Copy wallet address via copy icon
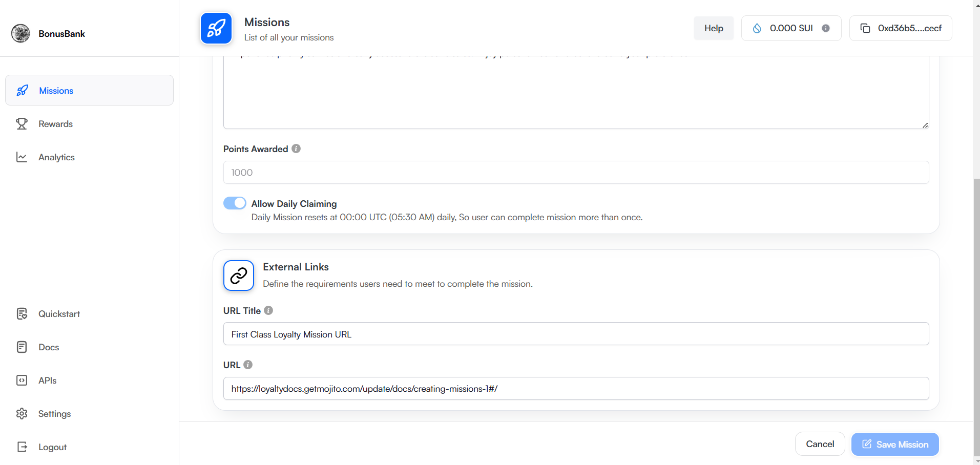 (865, 28)
